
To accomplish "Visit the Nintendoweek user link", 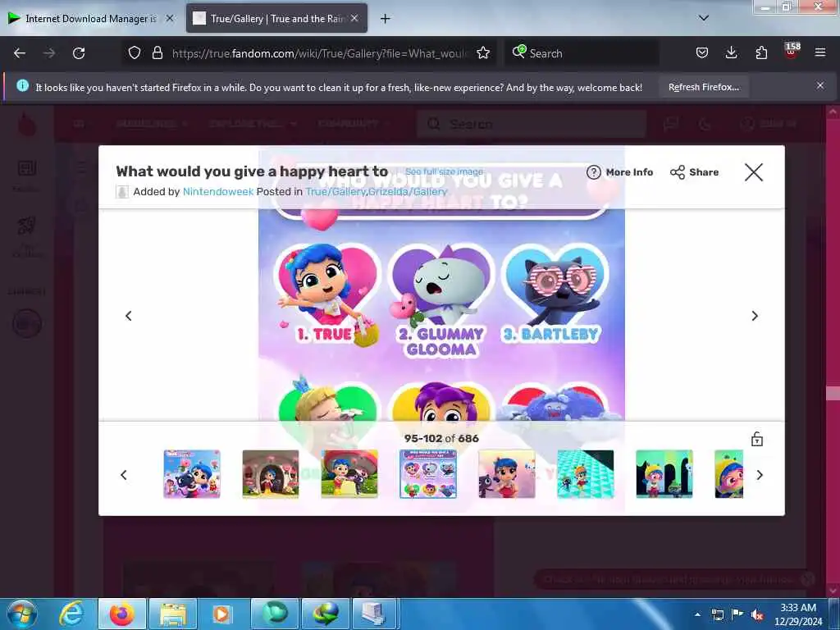I will tap(218, 192).
